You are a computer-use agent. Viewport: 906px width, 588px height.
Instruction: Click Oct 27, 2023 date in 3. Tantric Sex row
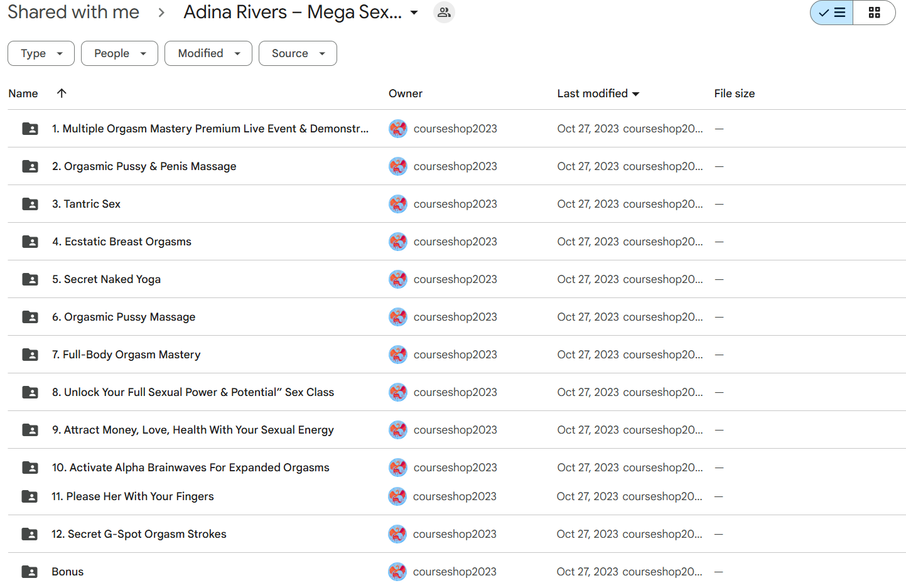click(x=588, y=204)
